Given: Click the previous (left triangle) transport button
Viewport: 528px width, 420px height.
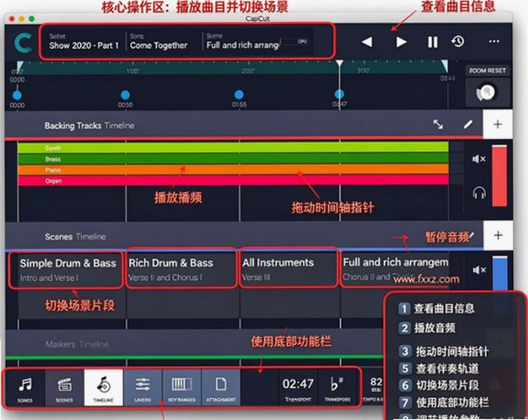Looking at the screenshot, I should click(x=367, y=42).
